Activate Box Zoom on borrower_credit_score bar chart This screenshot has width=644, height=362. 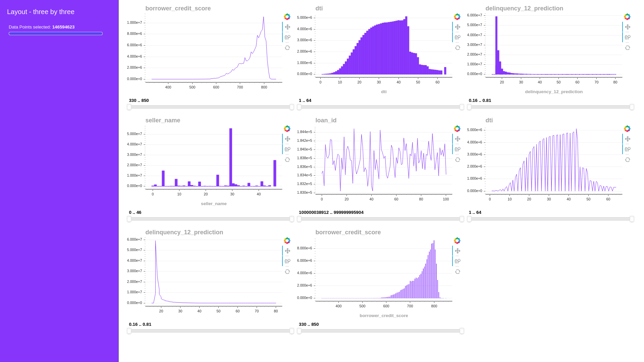click(x=458, y=261)
